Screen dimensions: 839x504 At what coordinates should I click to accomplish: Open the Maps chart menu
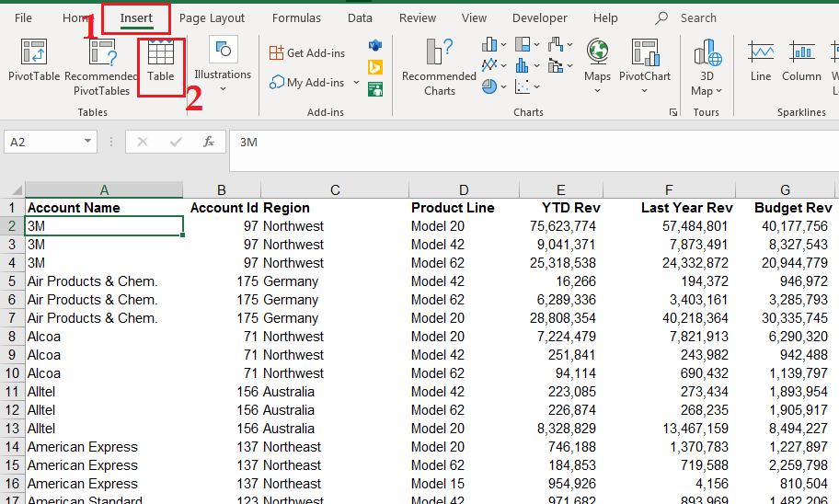tap(597, 65)
